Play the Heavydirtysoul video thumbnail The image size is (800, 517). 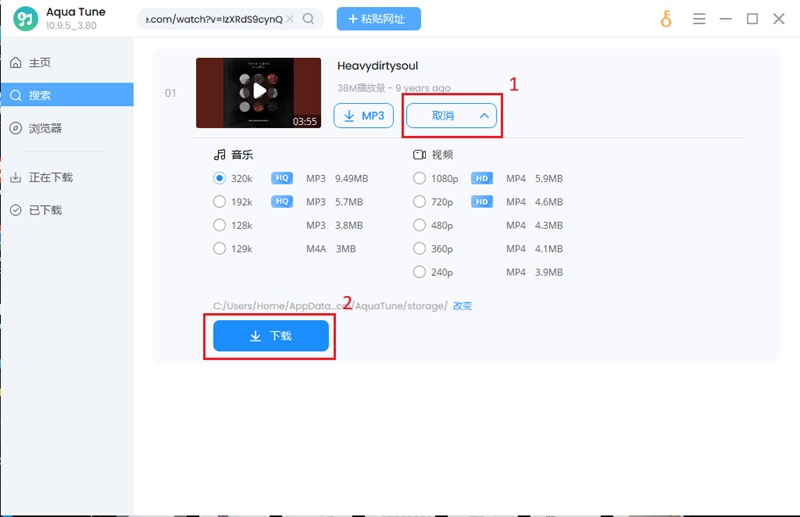tap(259, 92)
